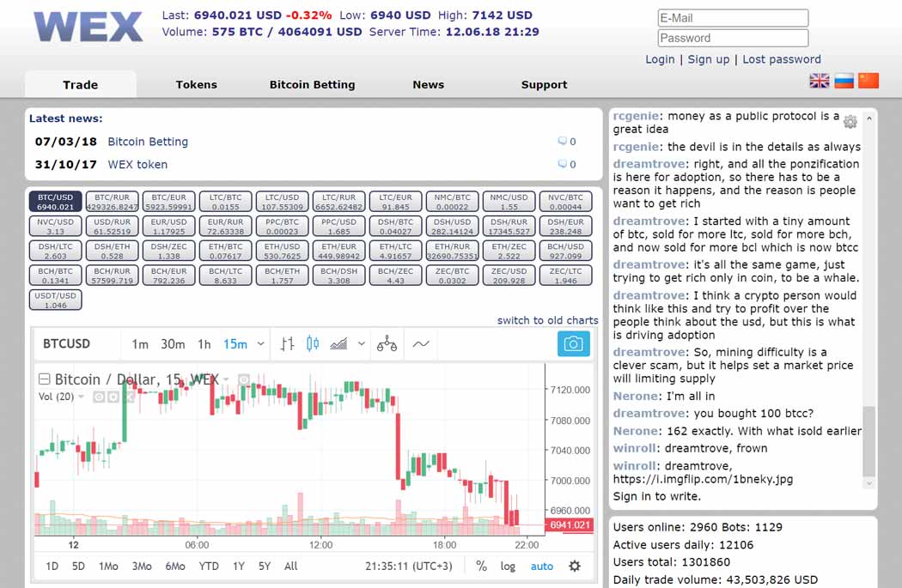Open the Vol (20) indicator format settings icon
The height and width of the screenshot is (588, 902).
tap(113, 397)
